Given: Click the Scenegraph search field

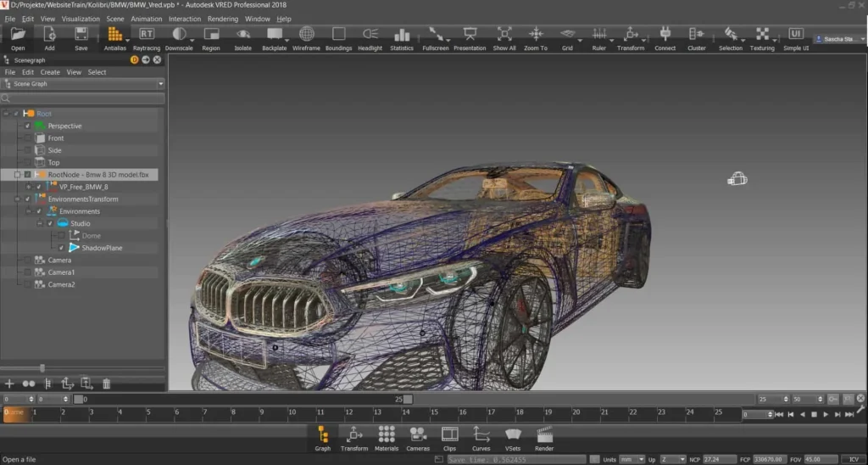Looking at the screenshot, I should click(x=83, y=98).
